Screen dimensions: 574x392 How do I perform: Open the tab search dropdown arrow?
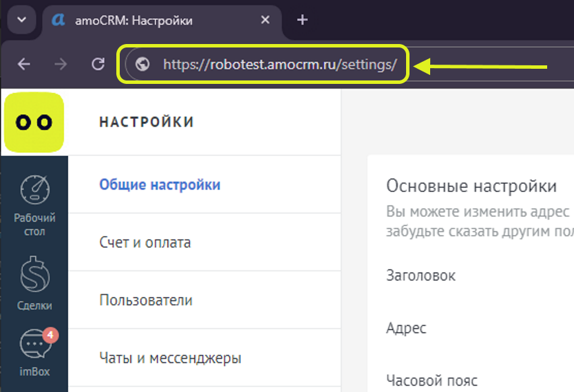pyautogui.click(x=21, y=20)
